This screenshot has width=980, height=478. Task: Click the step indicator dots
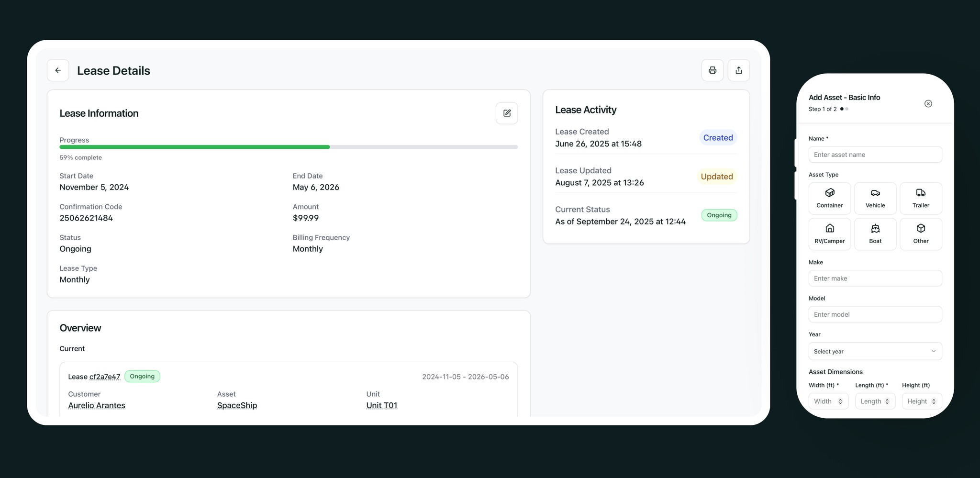844,109
